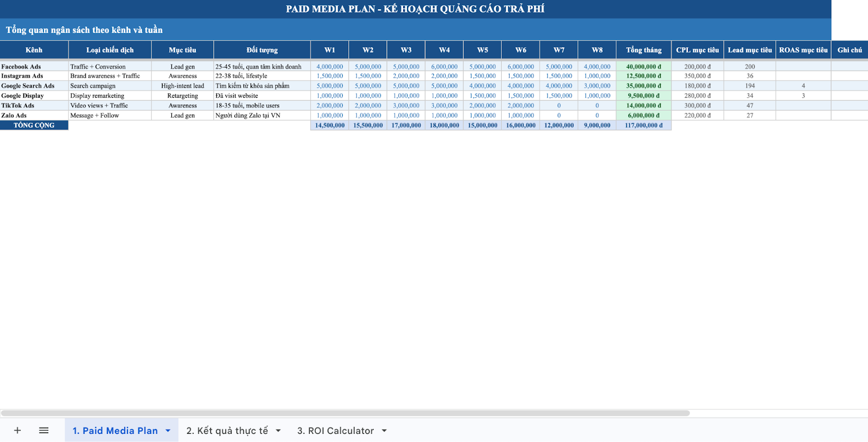Select the Zalo Ads audience cell Người dùng Zalo

pos(261,116)
